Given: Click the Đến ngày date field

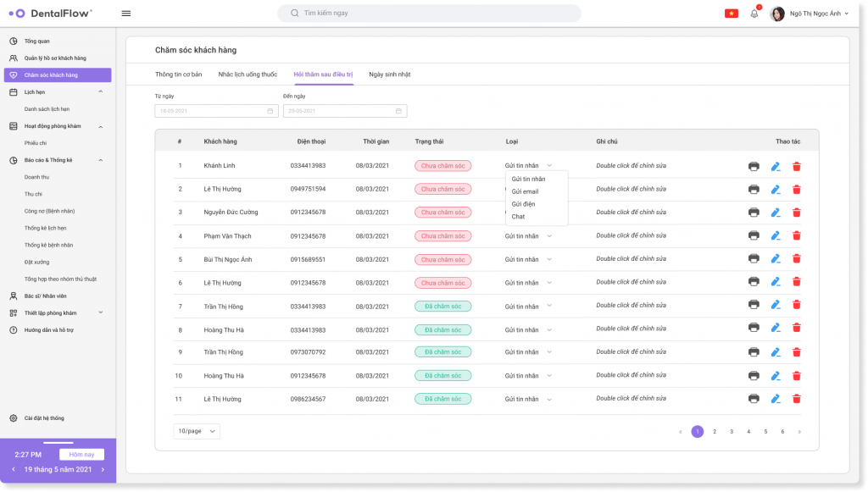Looking at the screenshot, I should tap(345, 111).
